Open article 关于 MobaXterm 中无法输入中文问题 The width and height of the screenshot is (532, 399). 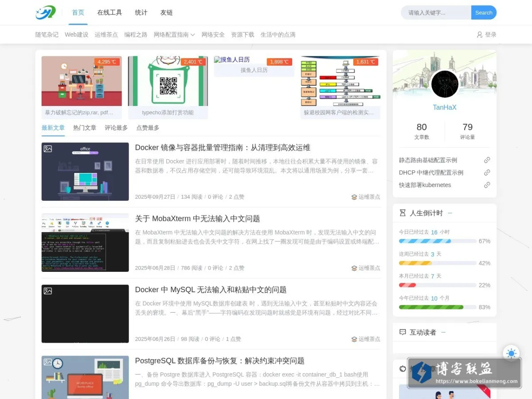[197, 219]
